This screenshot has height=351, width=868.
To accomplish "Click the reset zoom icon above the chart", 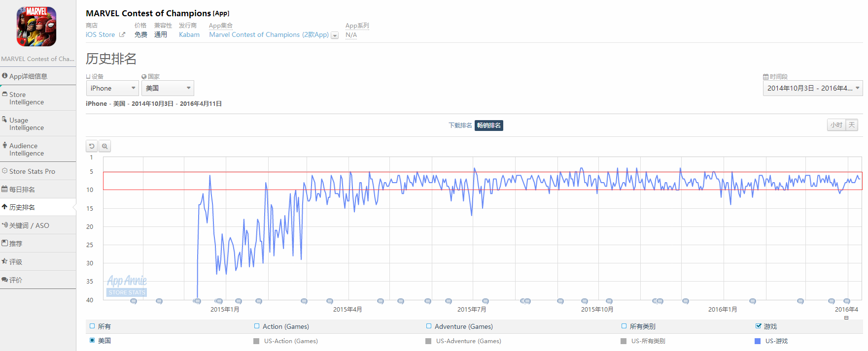I will (92, 146).
